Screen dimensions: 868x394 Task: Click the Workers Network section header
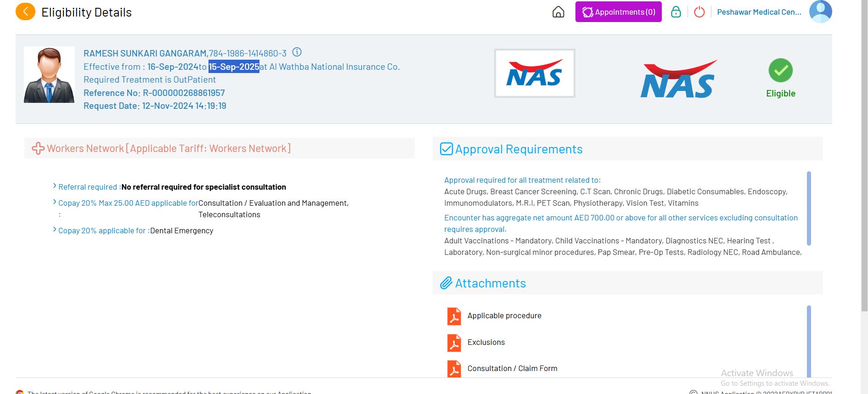[x=169, y=148]
